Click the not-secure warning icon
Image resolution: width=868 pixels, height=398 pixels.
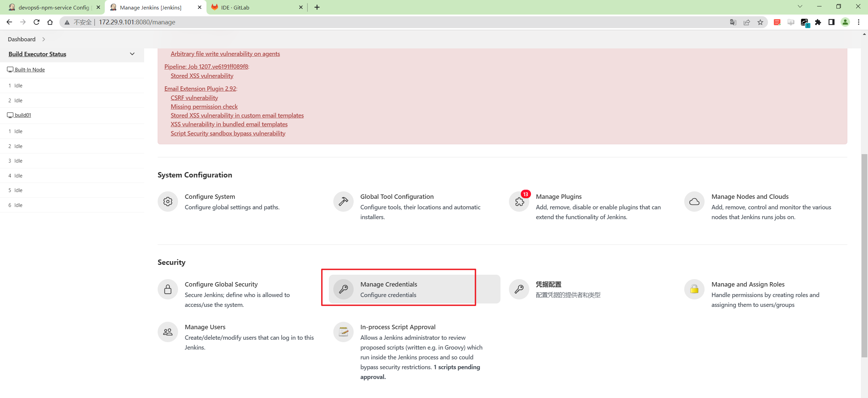pyautogui.click(x=67, y=22)
